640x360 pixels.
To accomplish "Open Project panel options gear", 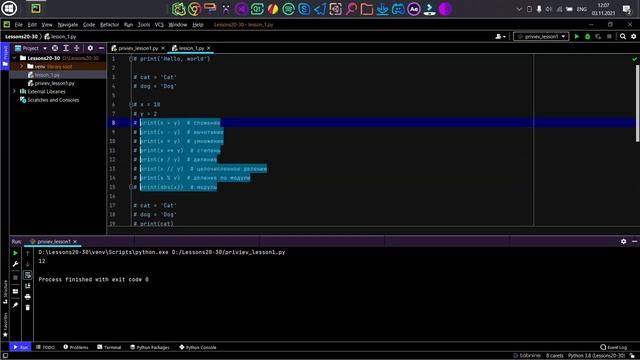I will coord(90,48).
